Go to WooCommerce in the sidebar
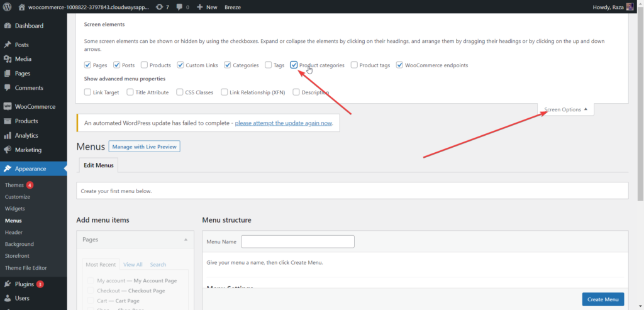Screen dimensions: 644x310 [35, 107]
